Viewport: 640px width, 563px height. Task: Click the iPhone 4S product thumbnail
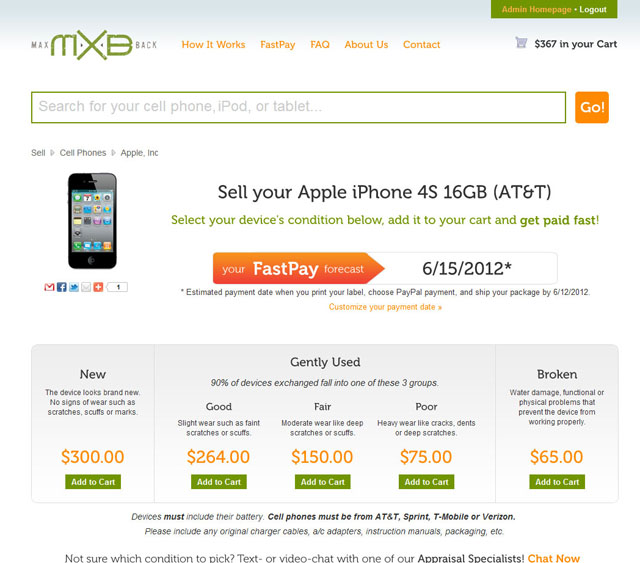tap(92, 221)
